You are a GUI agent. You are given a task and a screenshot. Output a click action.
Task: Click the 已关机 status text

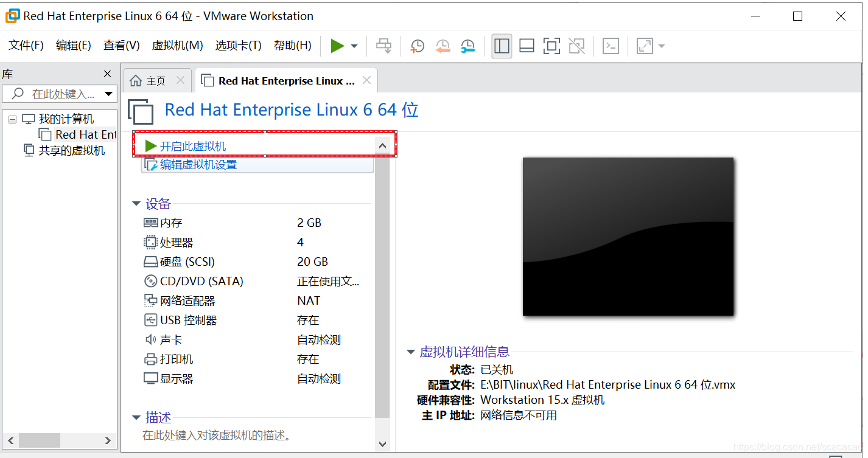(497, 369)
